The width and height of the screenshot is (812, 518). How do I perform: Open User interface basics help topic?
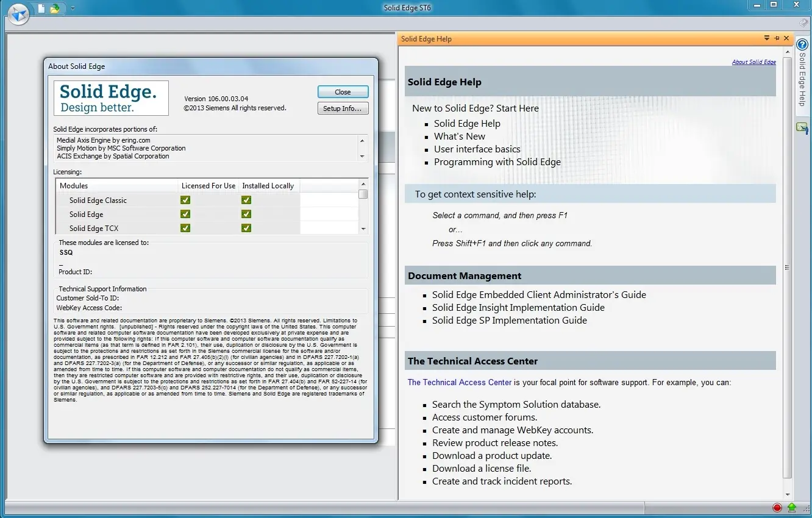tap(477, 149)
